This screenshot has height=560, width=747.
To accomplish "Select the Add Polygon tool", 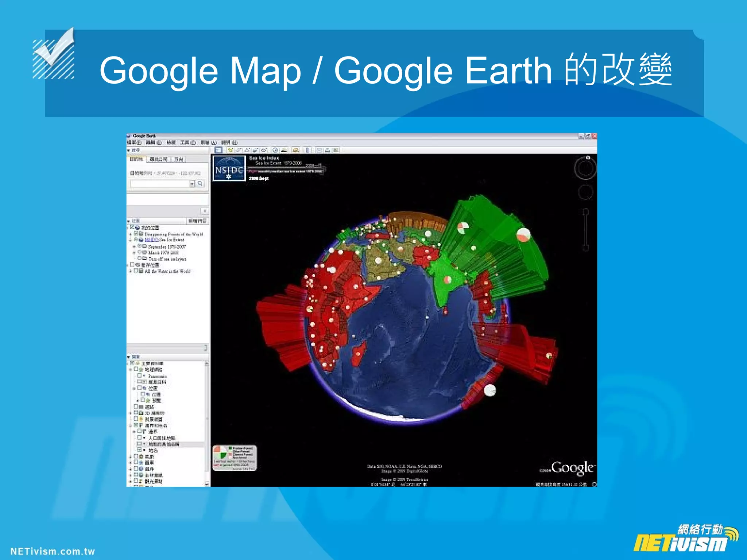I will pyautogui.click(x=239, y=150).
